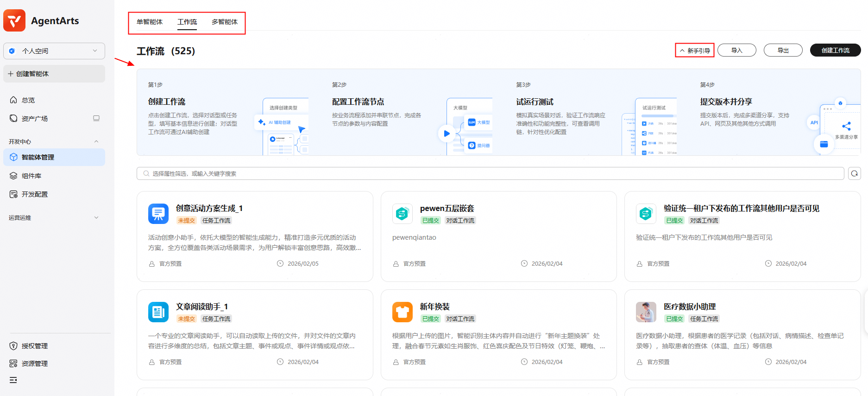This screenshot has width=868, height=396.
Task: Click the screen icon beside 资产广场
Action: tap(96, 118)
